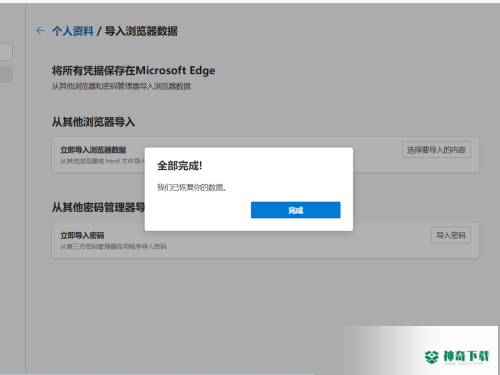Image resolution: width=500 pixels, height=375 pixels.
Task: Click the blue 完成 button in dialog
Action: [296, 210]
